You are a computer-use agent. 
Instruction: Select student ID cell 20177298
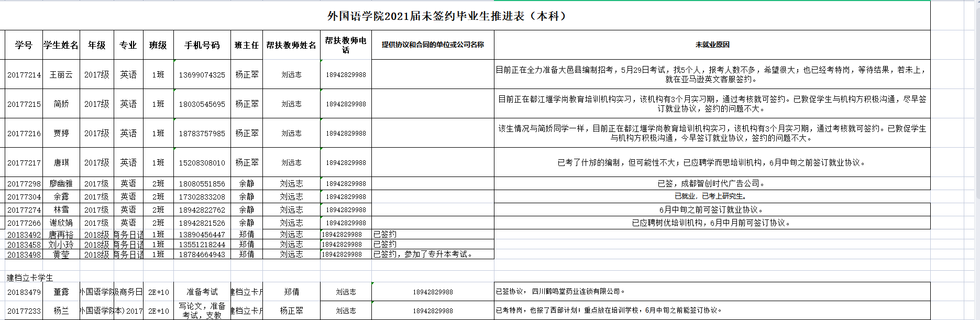(x=24, y=183)
